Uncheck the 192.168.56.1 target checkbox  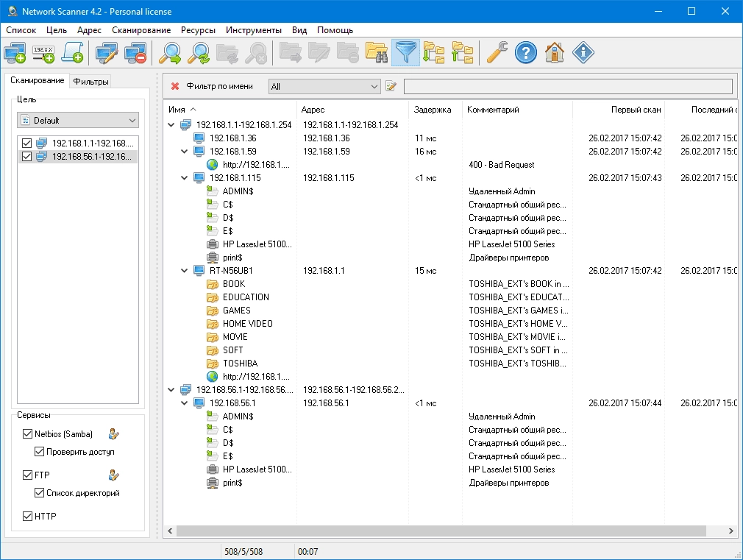pyautogui.click(x=27, y=157)
